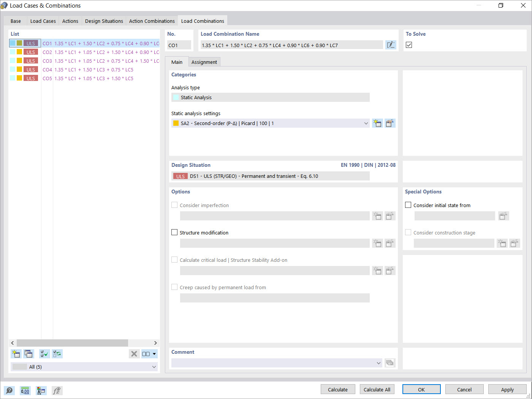Click the DS1 - ULS (STR/GEO) design situation field

click(x=271, y=176)
